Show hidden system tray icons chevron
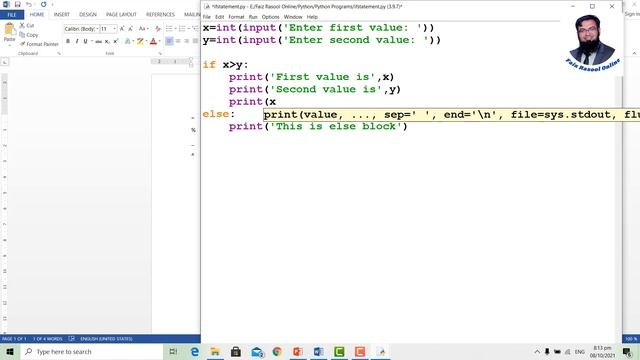 coord(537,351)
